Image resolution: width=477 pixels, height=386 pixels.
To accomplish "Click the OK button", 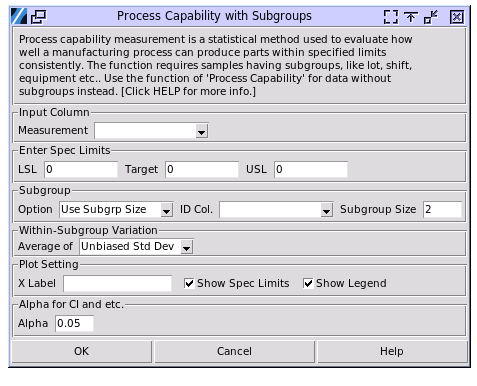I will [82, 351].
